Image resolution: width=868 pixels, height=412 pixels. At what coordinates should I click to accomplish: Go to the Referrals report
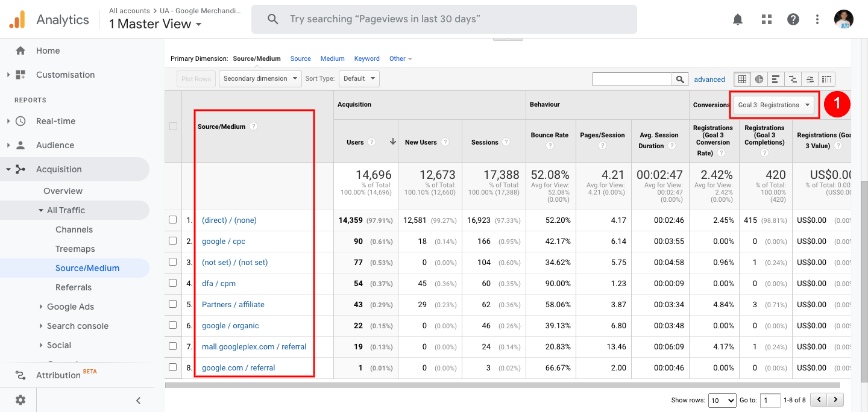pos(74,287)
